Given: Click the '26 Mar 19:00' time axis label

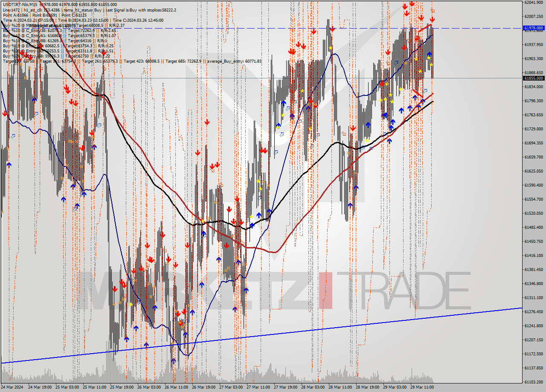Looking at the screenshot, I should [x=203, y=387].
